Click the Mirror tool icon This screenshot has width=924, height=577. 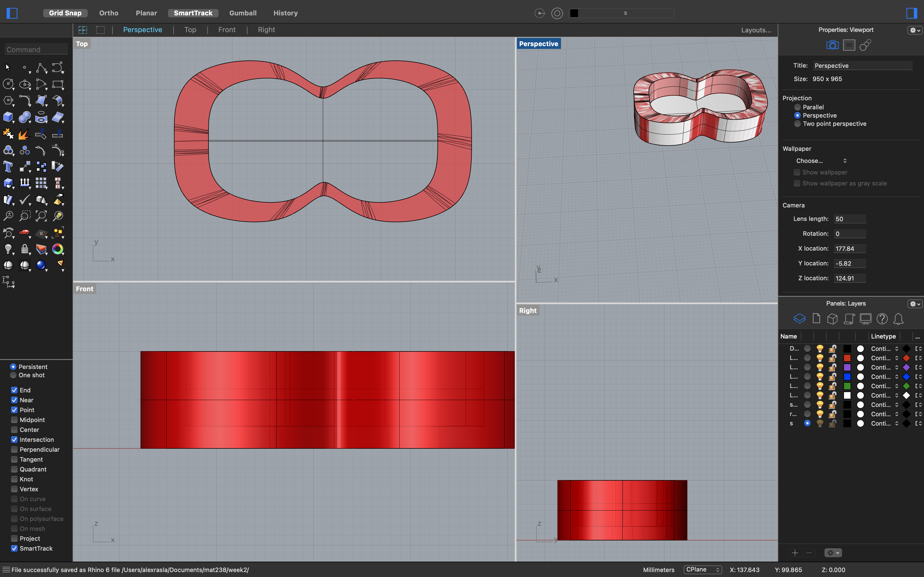point(59,183)
